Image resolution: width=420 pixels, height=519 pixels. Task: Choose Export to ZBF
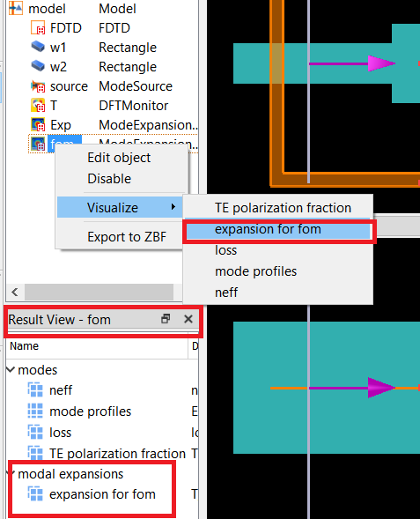[127, 237]
